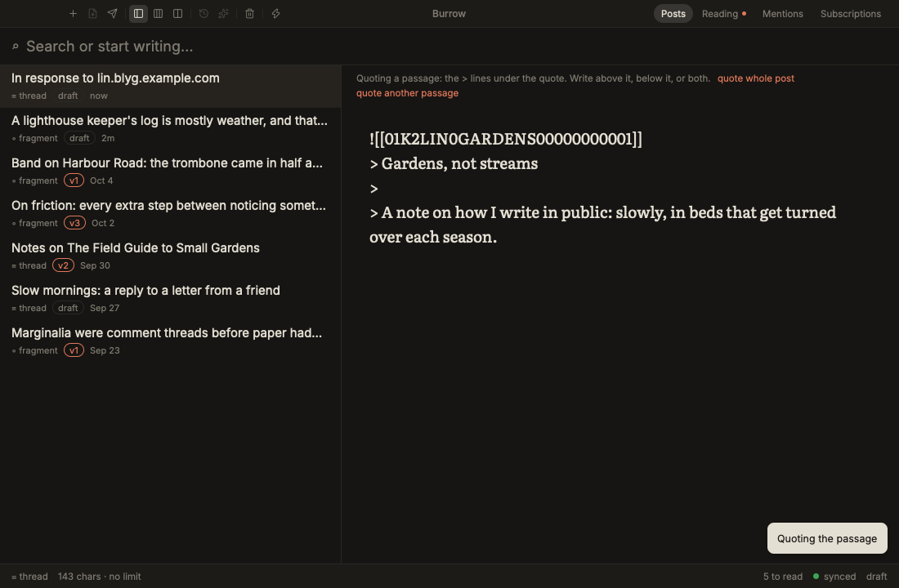Screen dimensions: 899x588
Task: Click the lightning bolt icon
Action: click(275, 14)
